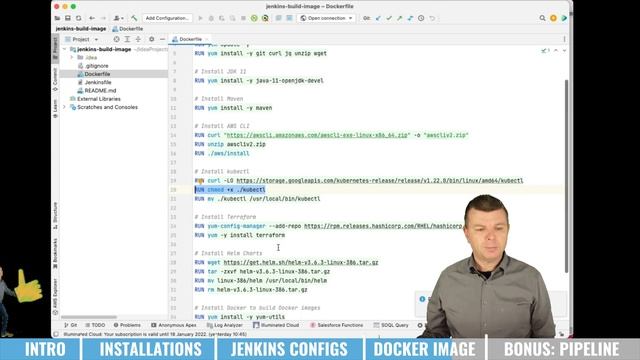
Task: Select Dockerfile in the project tree
Action: point(97,74)
